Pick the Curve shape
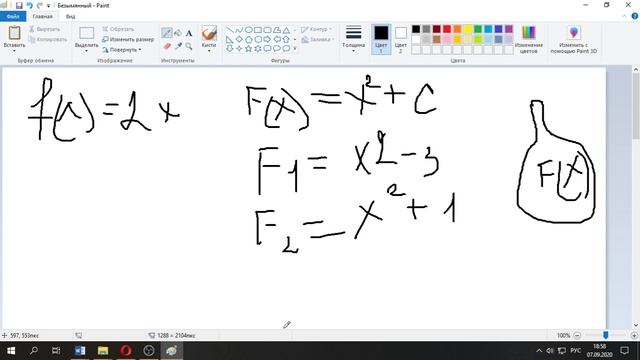640x360 pixels. pyautogui.click(x=239, y=30)
